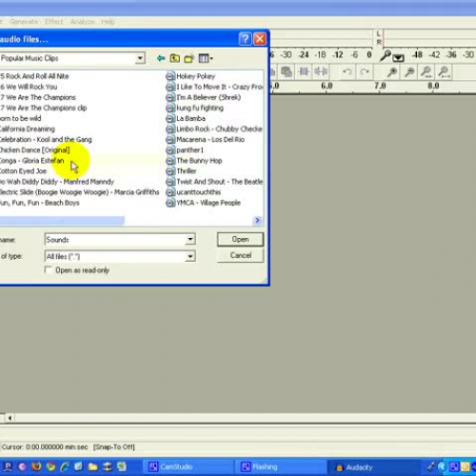The image size is (476, 476).
Task: Select YMCA - Village People file
Action: coord(204,203)
